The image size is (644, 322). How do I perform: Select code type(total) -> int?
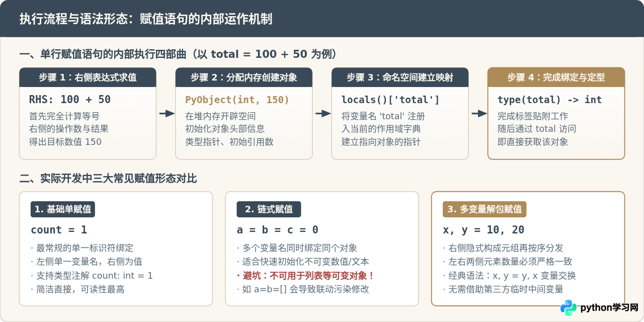click(549, 100)
